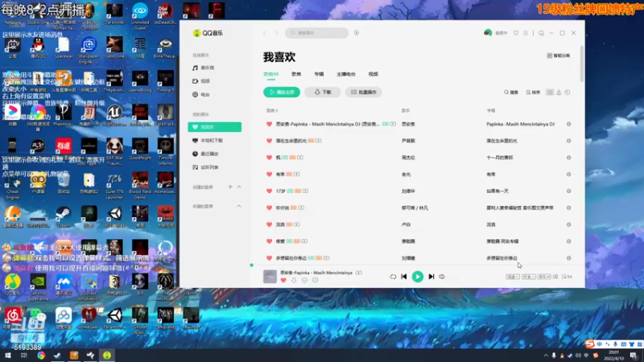Open more options on 17岁 row
The image size is (644, 362).
[x=569, y=191]
